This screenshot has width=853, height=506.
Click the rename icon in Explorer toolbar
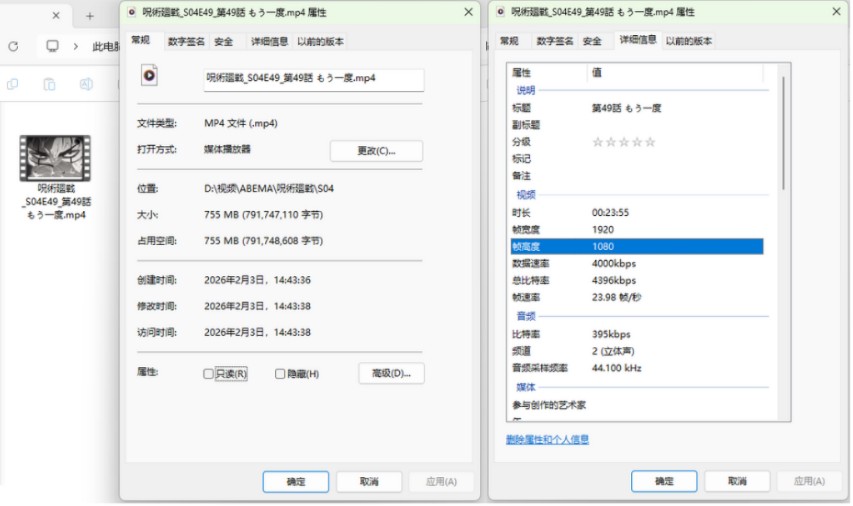coord(86,84)
